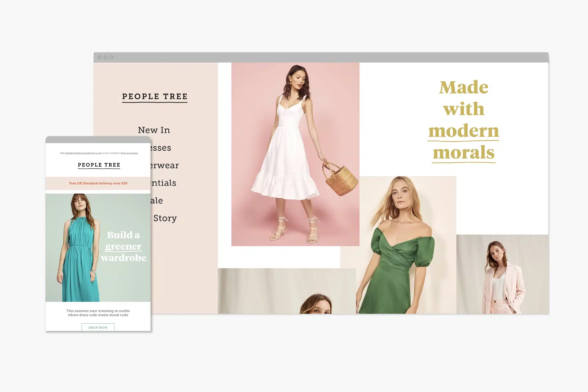Open the partially hidden Dresses menu item
Image resolution: width=588 pixels, height=392 pixels.
161,148
